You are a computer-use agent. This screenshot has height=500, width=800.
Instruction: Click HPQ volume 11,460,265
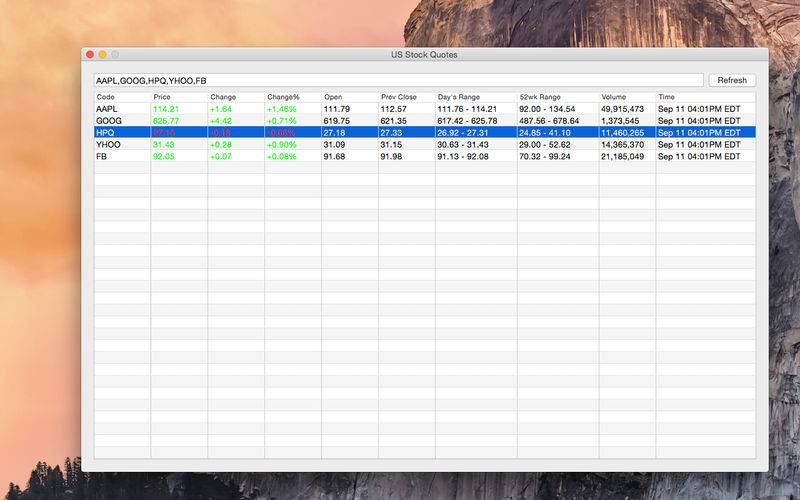click(x=622, y=133)
